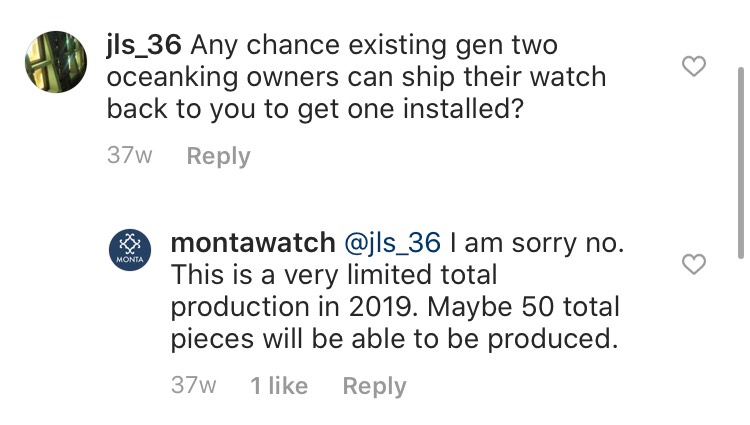The height and width of the screenshot is (425, 750).
Task: Open jls_36's round profile picture
Action: [56, 62]
